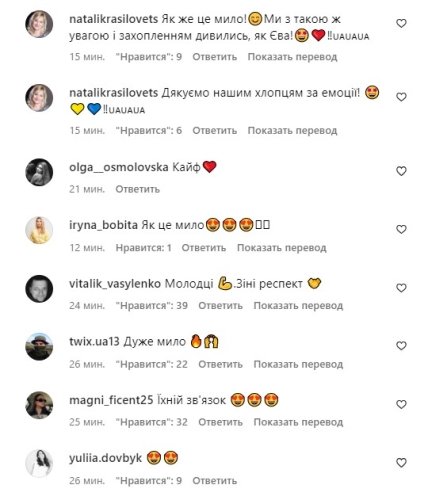Image resolution: width=428 pixels, height=500 pixels.
Task: Show translation of magni_ficent25's comment
Action: click(298, 422)
